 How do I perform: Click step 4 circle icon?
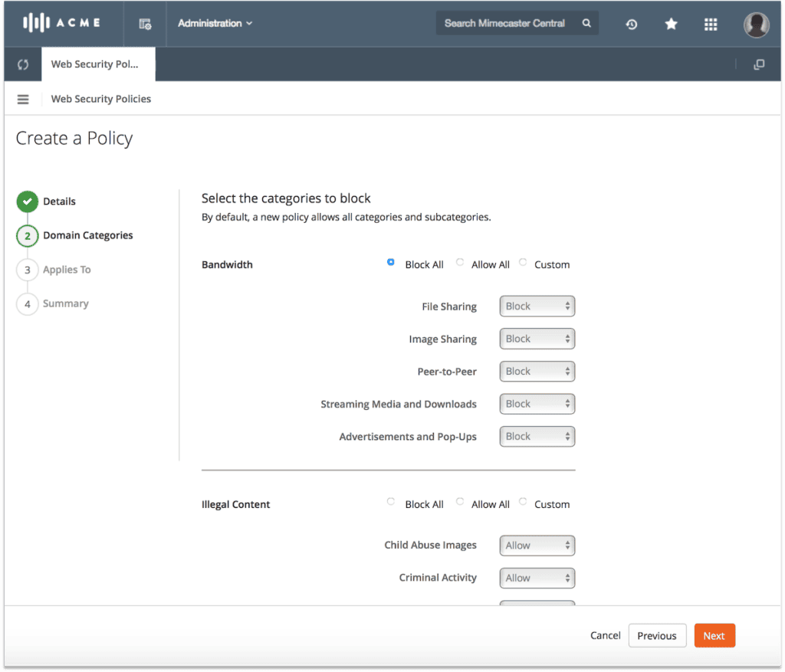tap(28, 303)
